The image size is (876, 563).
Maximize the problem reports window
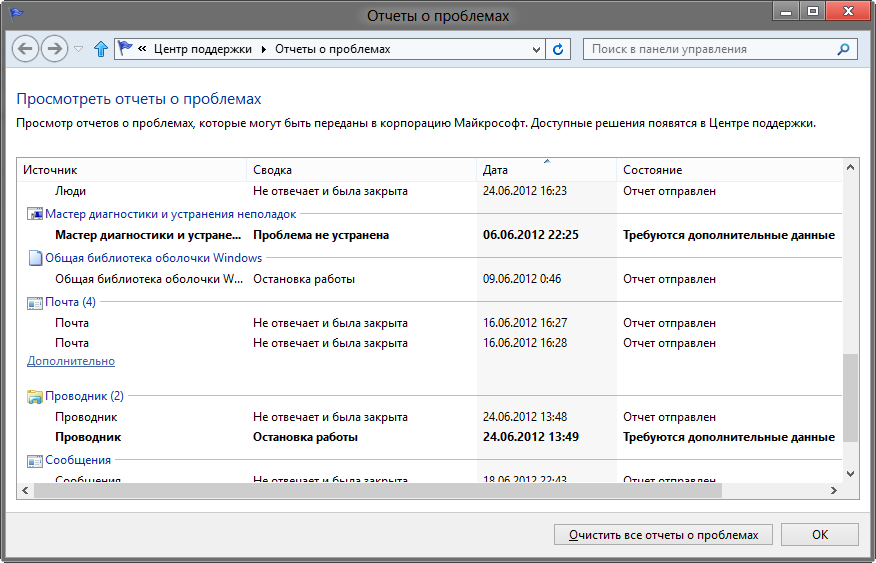click(x=812, y=11)
